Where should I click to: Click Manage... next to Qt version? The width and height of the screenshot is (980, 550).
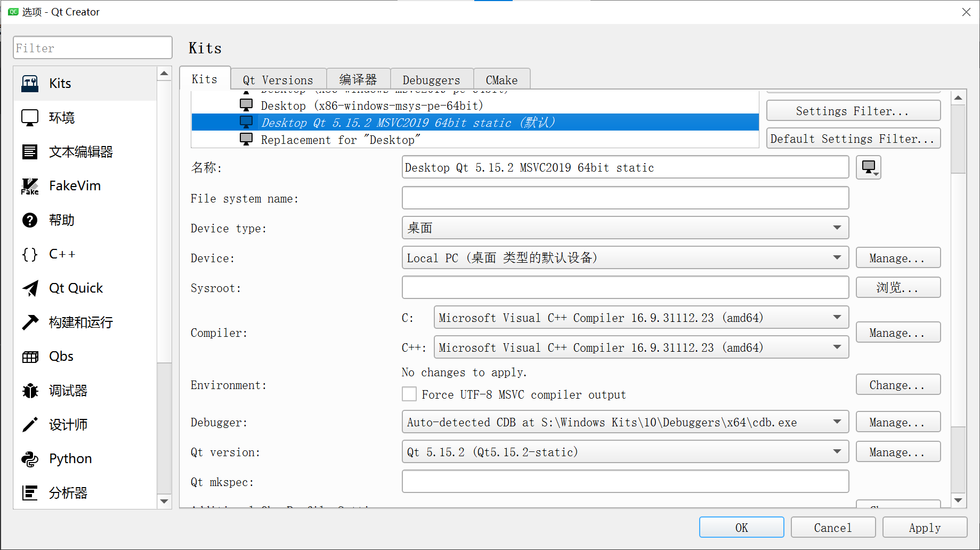[898, 452]
